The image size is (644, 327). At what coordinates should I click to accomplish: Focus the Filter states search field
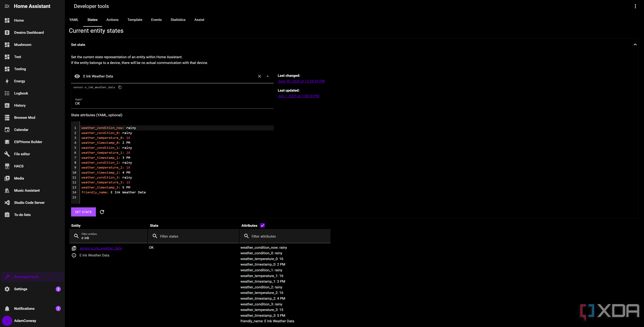194,236
